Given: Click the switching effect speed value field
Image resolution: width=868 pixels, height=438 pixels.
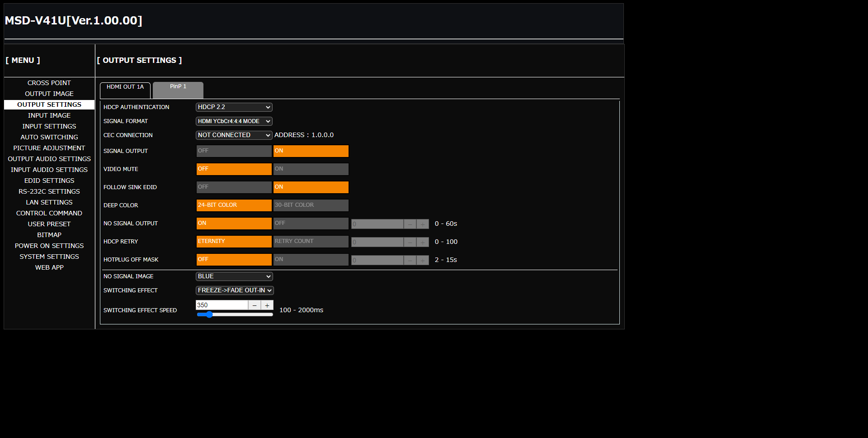Looking at the screenshot, I should point(222,305).
